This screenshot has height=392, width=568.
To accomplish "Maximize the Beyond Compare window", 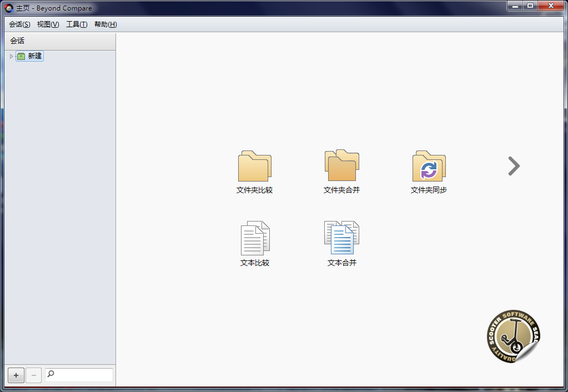I will (530, 6).
